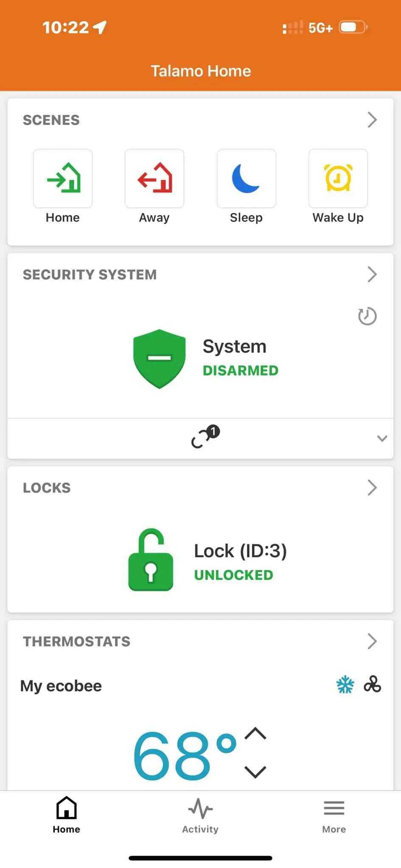Switch to the Activity tab
This screenshot has height=868, width=401.
200,816
